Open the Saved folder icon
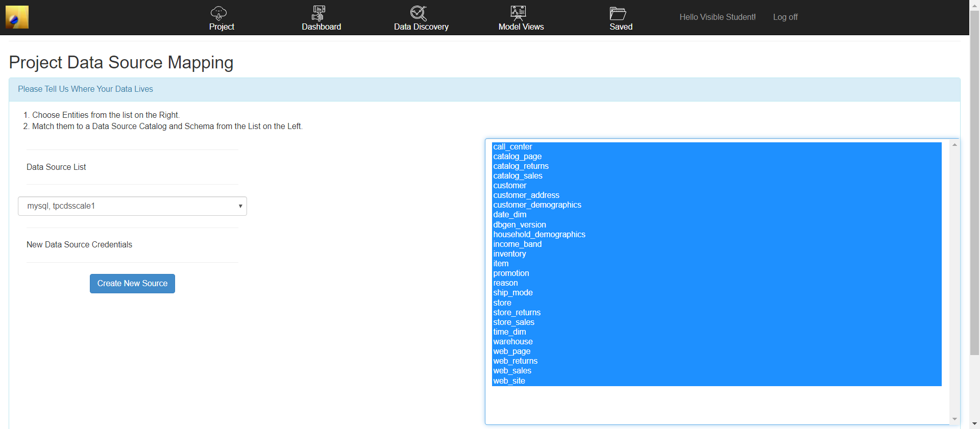Screen dimensions: 980x429 click(618, 13)
